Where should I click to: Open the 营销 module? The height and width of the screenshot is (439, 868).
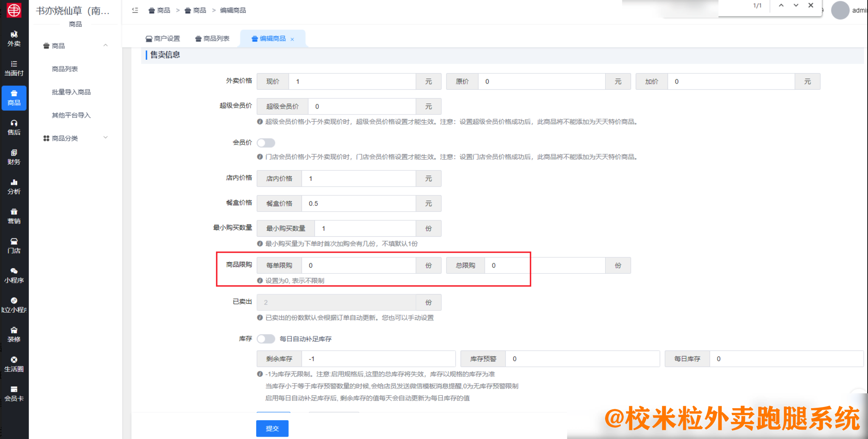coord(14,216)
